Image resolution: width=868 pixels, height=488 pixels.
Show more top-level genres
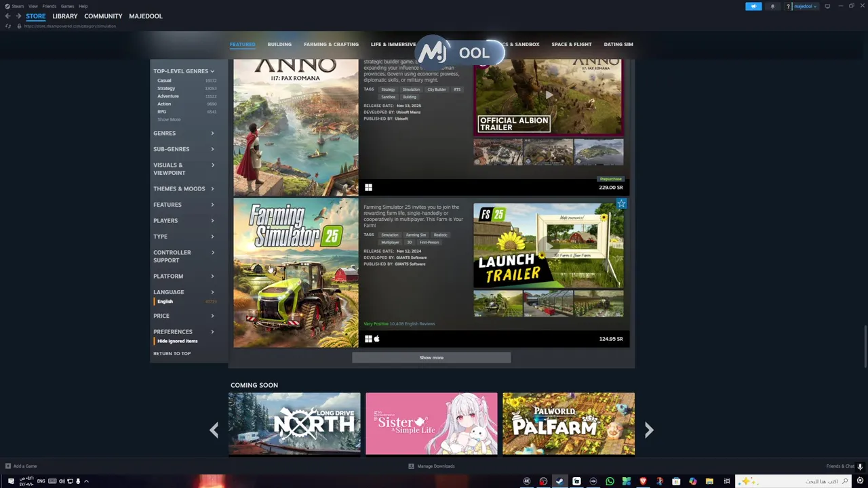point(169,119)
